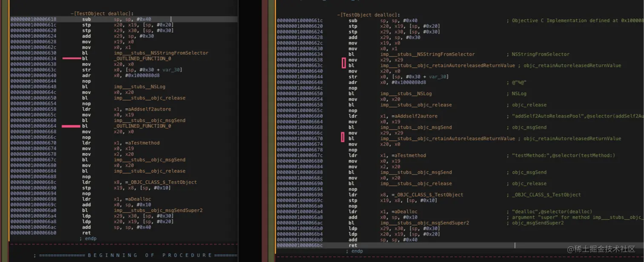Click imp___stubs__NSLog operand in the right pane
The image size is (644, 262).
[406, 94]
